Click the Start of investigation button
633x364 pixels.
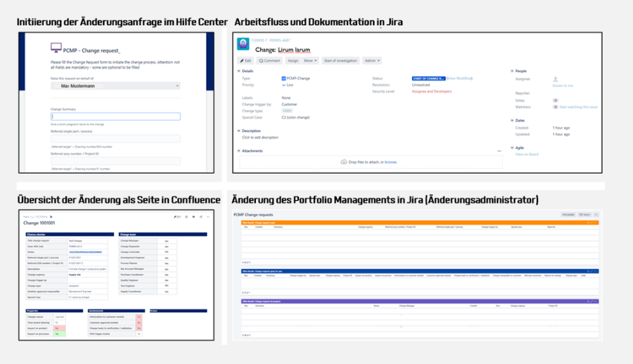(x=340, y=61)
